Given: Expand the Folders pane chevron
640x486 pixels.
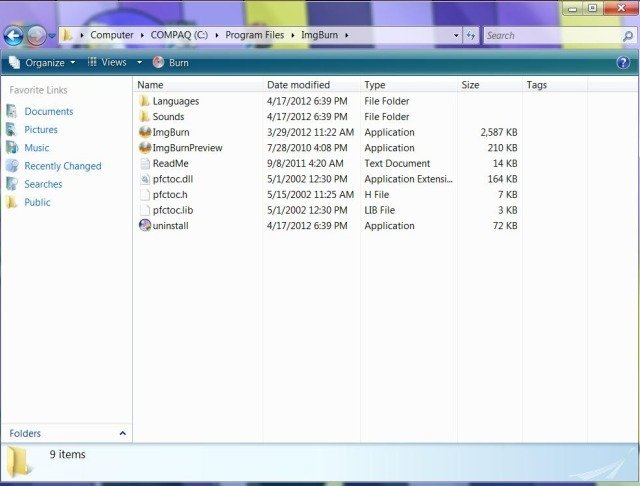Looking at the screenshot, I should [122, 433].
